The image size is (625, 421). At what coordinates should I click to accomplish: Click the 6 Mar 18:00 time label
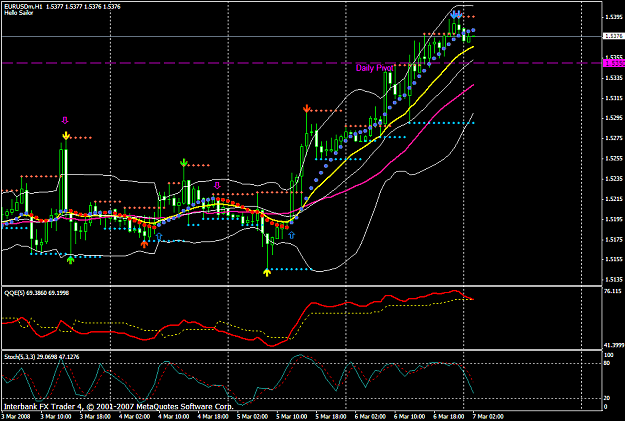(449, 417)
